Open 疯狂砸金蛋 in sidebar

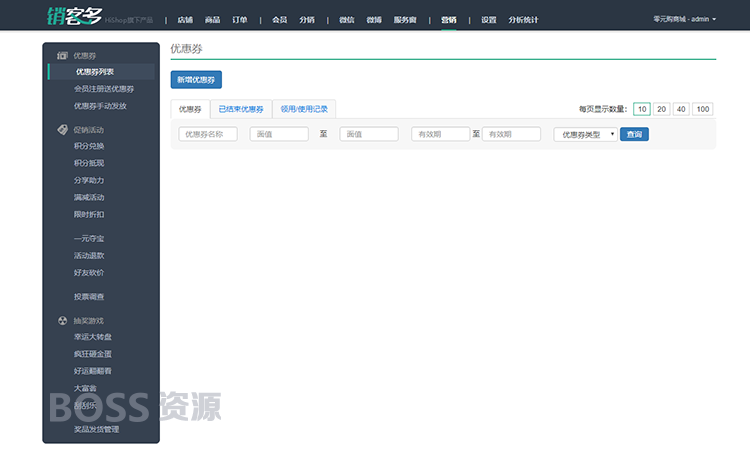(93, 354)
